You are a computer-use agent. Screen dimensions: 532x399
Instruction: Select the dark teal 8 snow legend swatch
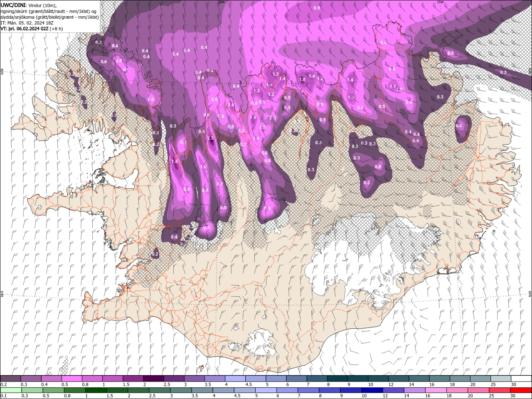(337, 379)
